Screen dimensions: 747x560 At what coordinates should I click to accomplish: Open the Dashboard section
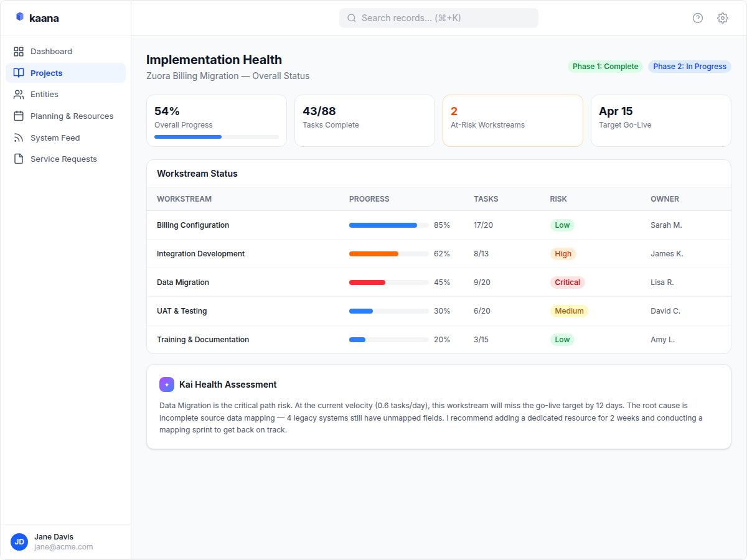tap(51, 51)
